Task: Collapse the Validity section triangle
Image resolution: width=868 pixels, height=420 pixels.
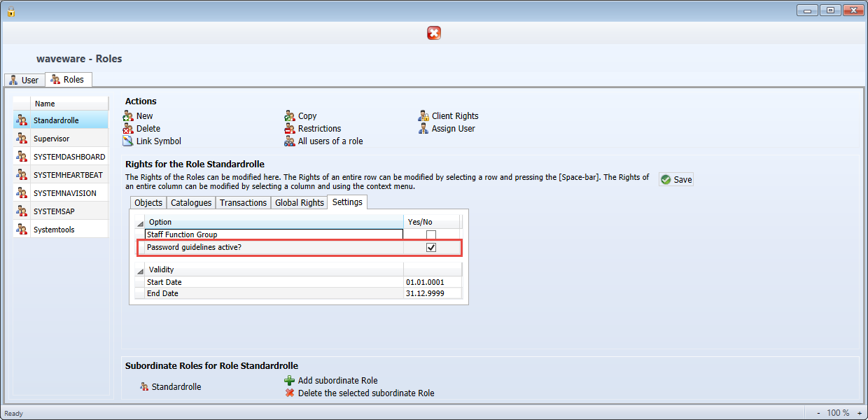Action: point(140,270)
